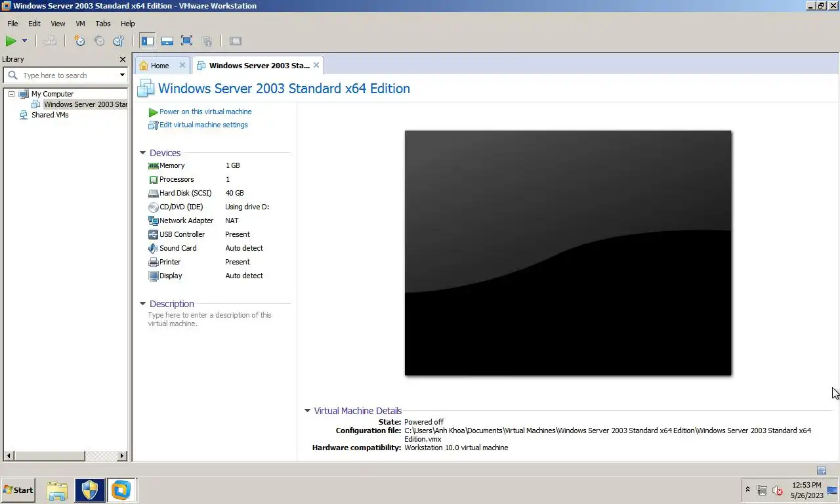Image resolution: width=840 pixels, height=504 pixels.
Task: Click the Sound Card device icon
Action: [x=154, y=249]
